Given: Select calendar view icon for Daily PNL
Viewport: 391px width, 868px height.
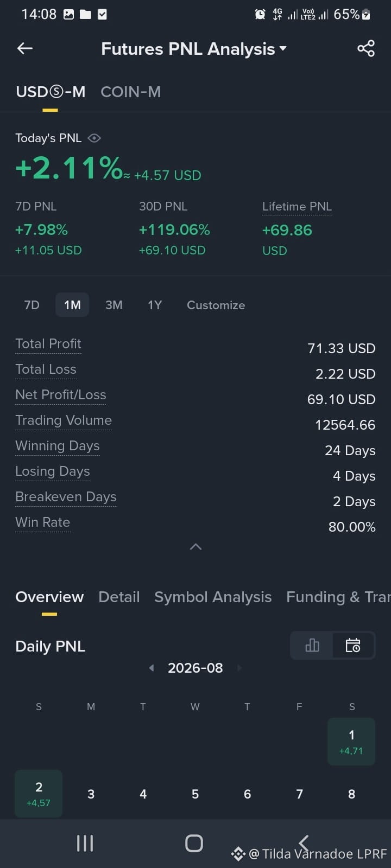Looking at the screenshot, I should pyautogui.click(x=353, y=645).
